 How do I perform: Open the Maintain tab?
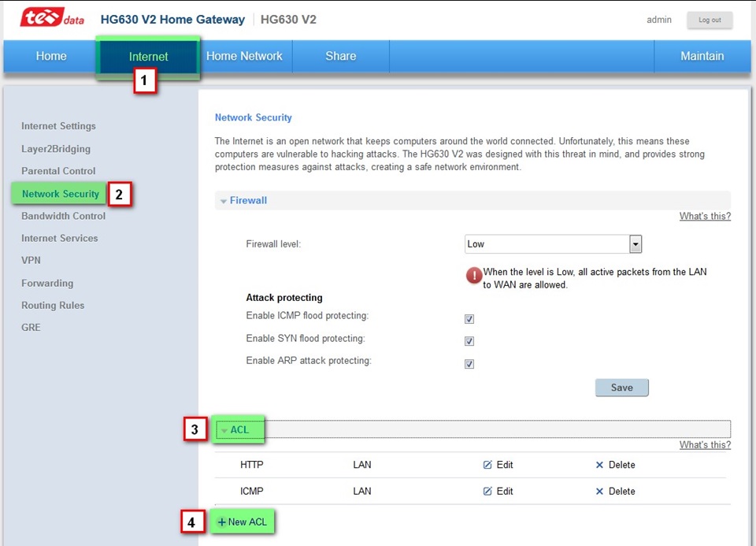(x=702, y=57)
